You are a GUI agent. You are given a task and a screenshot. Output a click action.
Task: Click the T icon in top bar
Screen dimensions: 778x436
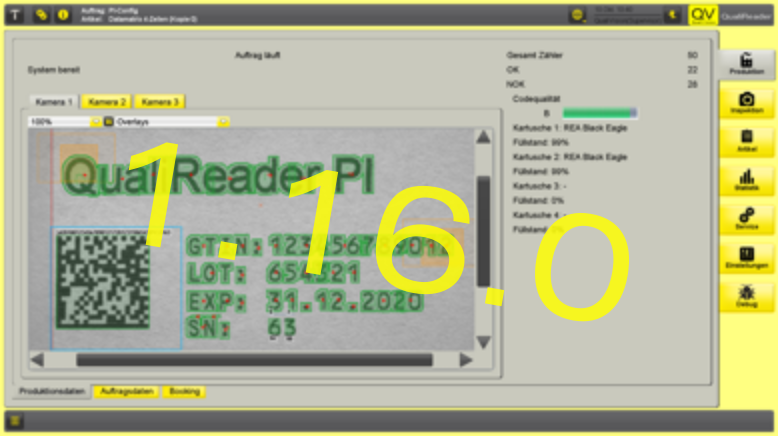[x=17, y=15]
